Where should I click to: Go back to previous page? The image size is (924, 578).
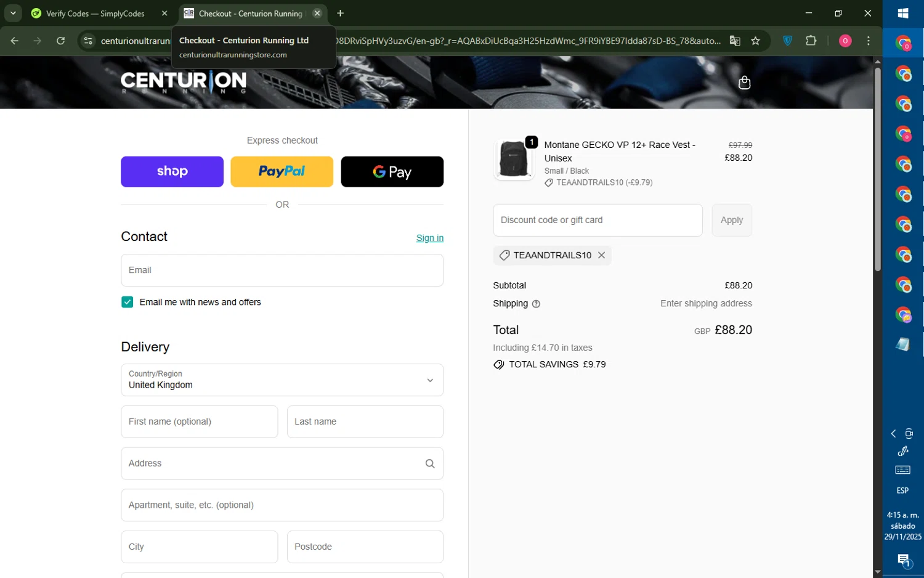coord(15,41)
